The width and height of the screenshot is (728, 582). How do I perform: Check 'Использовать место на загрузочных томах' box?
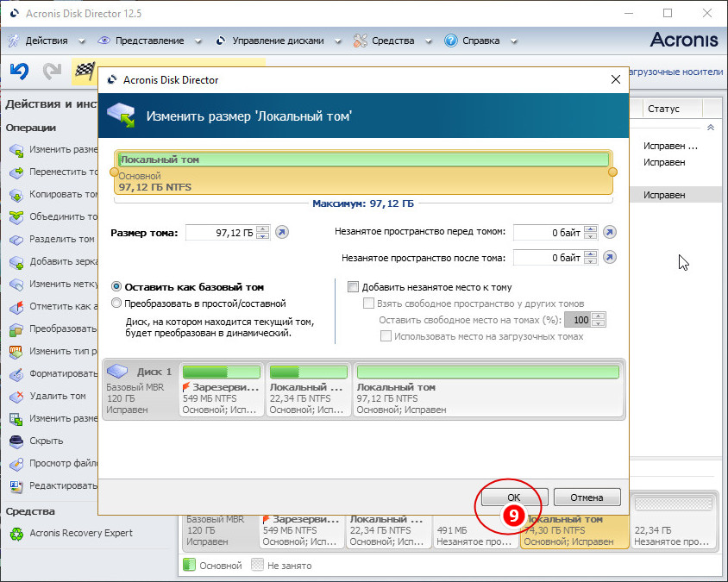point(386,336)
